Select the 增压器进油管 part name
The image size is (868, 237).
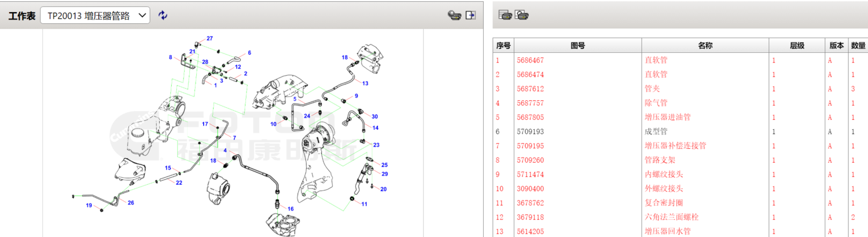pyautogui.click(x=667, y=117)
